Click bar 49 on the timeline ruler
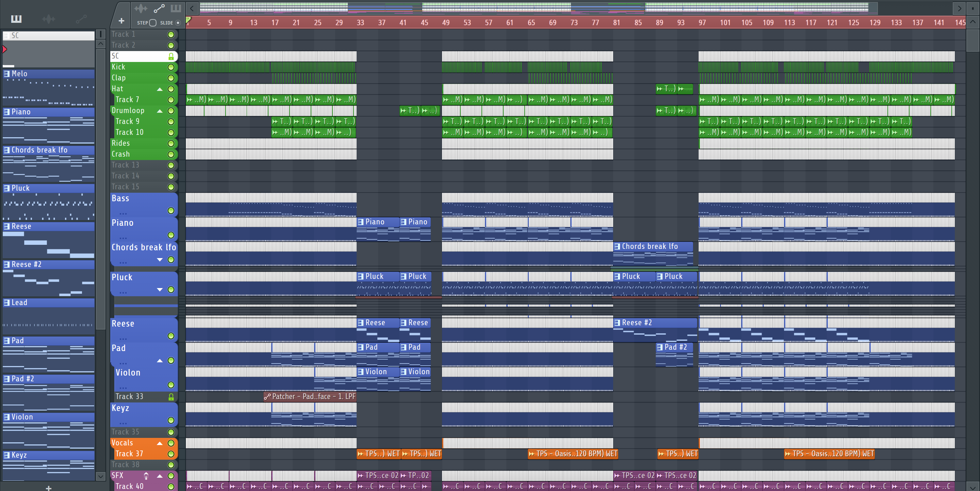Viewport: 980px width, 491px height. tap(445, 22)
